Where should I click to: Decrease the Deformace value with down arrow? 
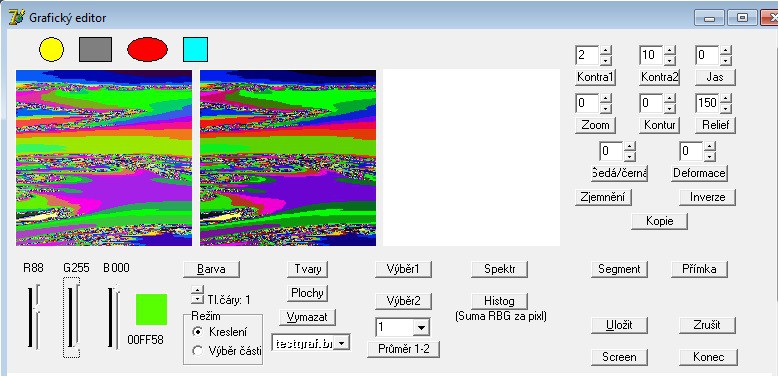[710, 156]
